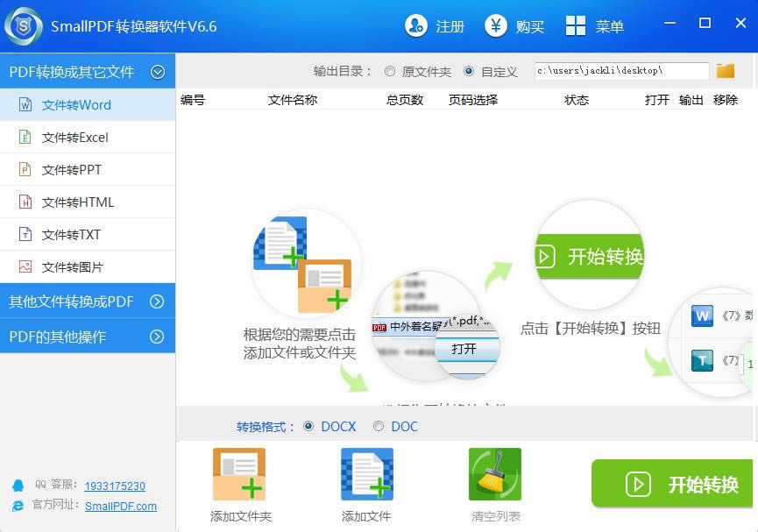Screen dimensions: 758x532
Task: Click the PPT document icon in sidebar
Action: click(25, 169)
